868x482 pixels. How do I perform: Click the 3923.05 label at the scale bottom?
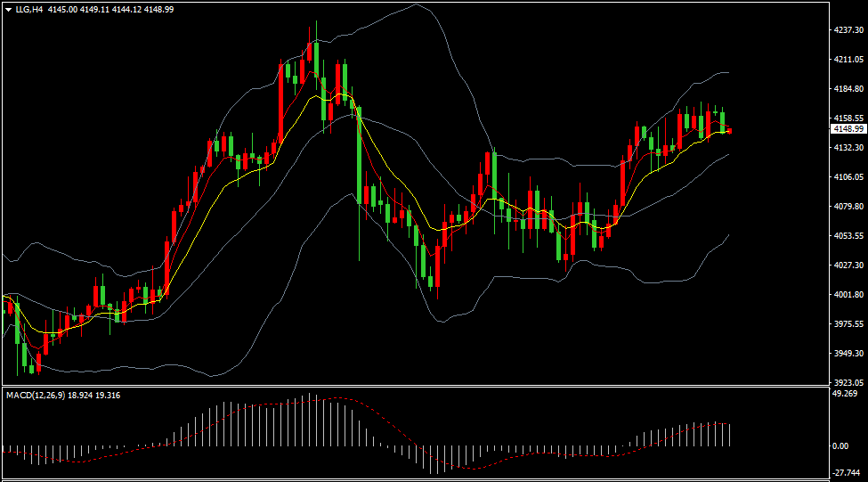point(848,382)
